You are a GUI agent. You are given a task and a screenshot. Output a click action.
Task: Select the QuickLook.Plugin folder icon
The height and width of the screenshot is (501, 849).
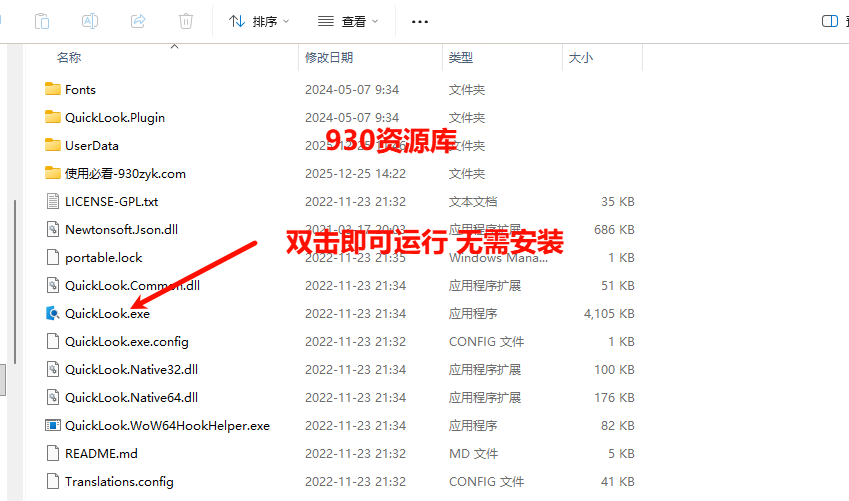pos(53,117)
